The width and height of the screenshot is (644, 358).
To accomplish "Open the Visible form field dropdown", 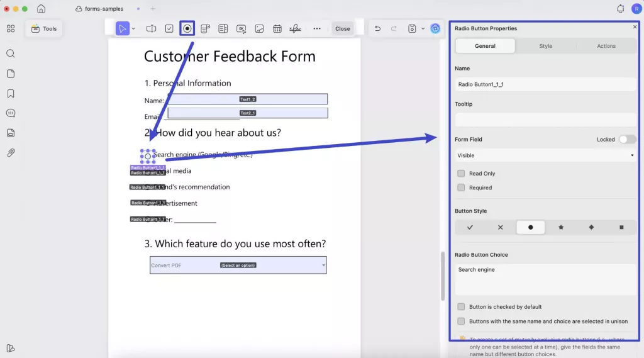I will click(545, 155).
